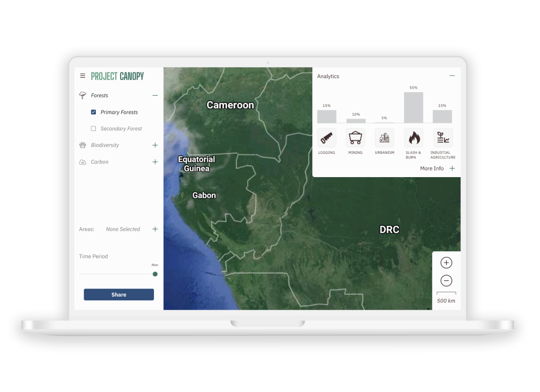This screenshot has height=392, width=540.
Task: Click the Biodiversity section label
Action: [x=105, y=145]
